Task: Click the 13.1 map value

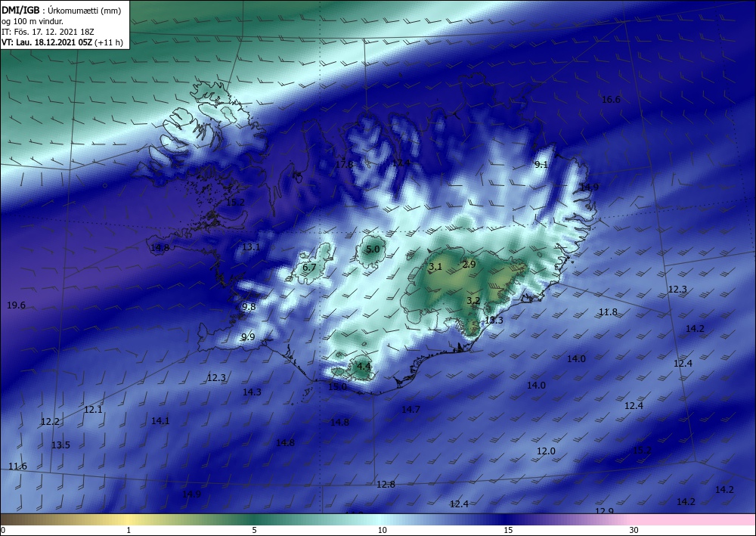Action: point(251,247)
